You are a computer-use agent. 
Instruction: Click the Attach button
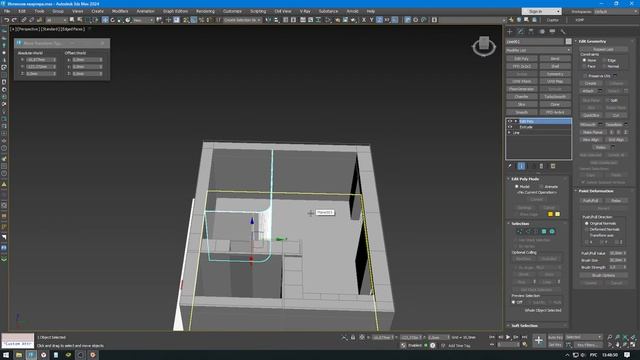tap(588, 91)
